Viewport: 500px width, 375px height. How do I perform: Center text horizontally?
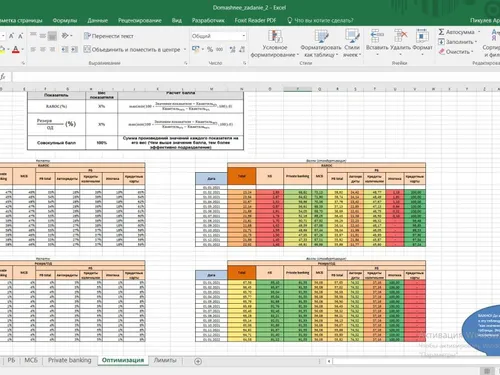pyautogui.click(x=43, y=50)
